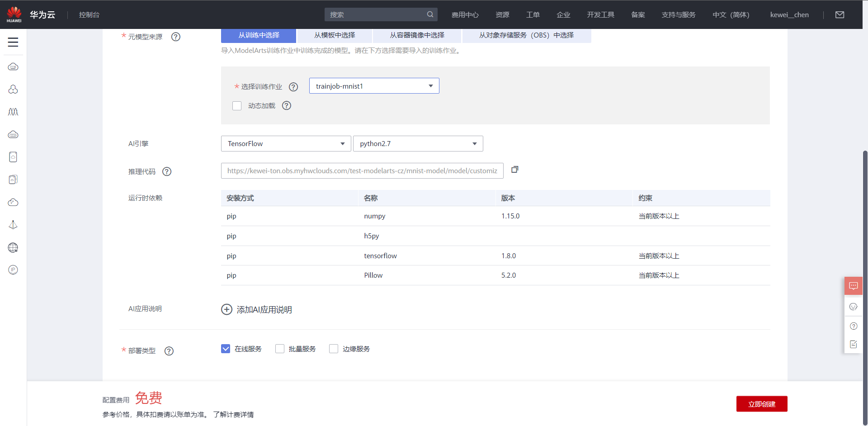This screenshot has width=868, height=426.
Task: Click the pyramid-shaped sidebar icon
Action: coord(13,225)
